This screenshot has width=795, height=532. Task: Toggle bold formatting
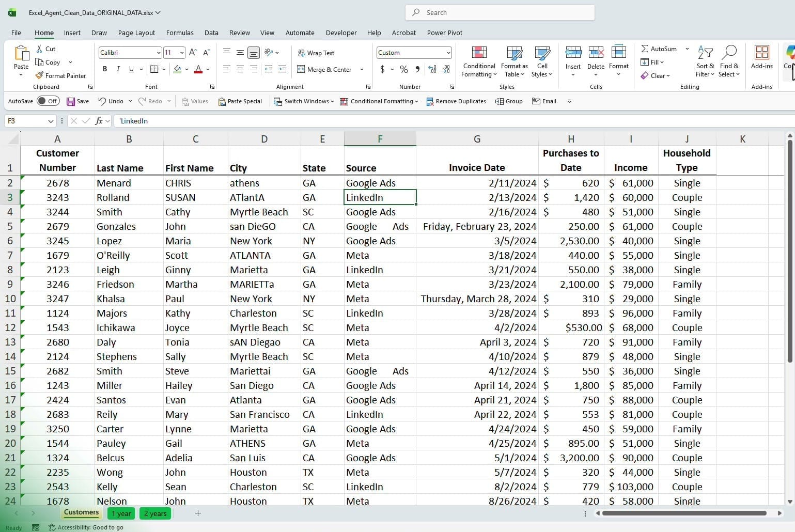pos(105,69)
